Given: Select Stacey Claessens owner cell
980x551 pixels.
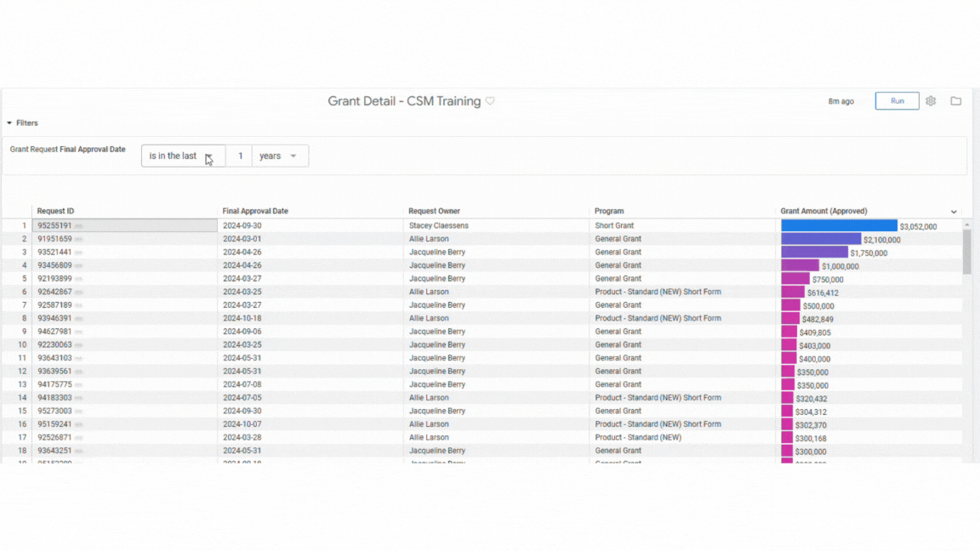Looking at the screenshot, I should pyautogui.click(x=438, y=225).
